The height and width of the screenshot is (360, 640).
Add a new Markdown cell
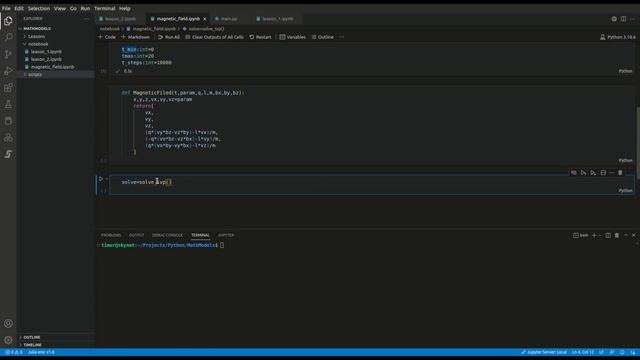[x=136, y=37]
